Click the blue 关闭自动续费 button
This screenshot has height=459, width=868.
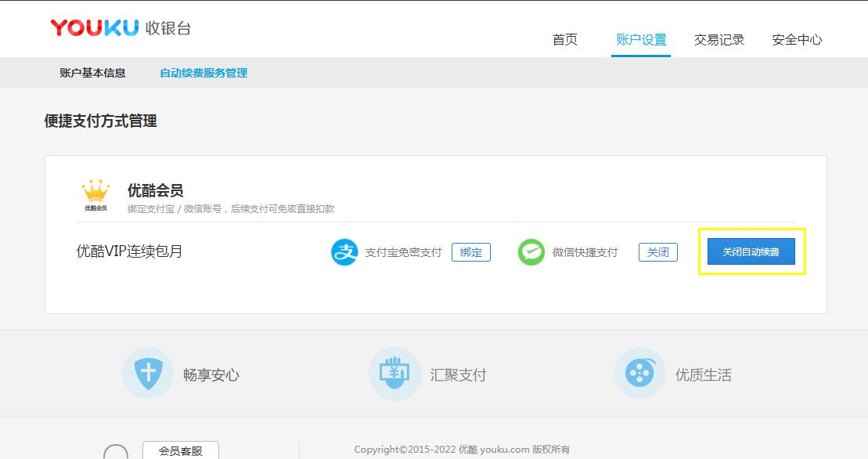coord(751,251)
